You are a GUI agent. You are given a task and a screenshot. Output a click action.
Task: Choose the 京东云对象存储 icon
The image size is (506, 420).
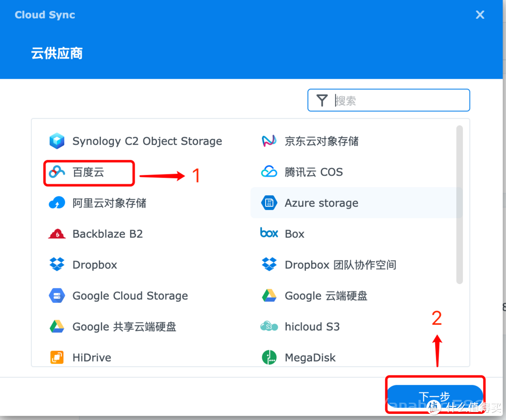pos(269,141)
